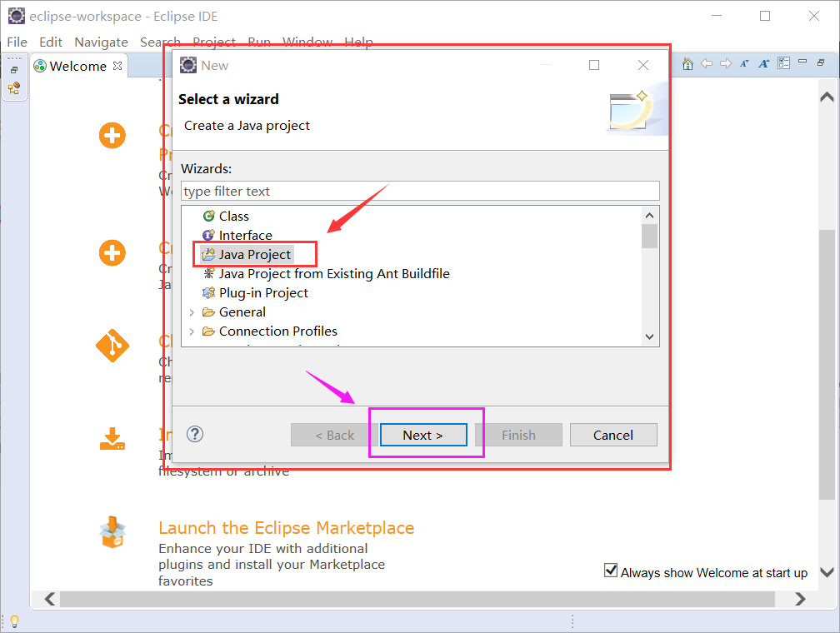Click the Interface wizard icon
840x633 pixels.
coord(208,235)
